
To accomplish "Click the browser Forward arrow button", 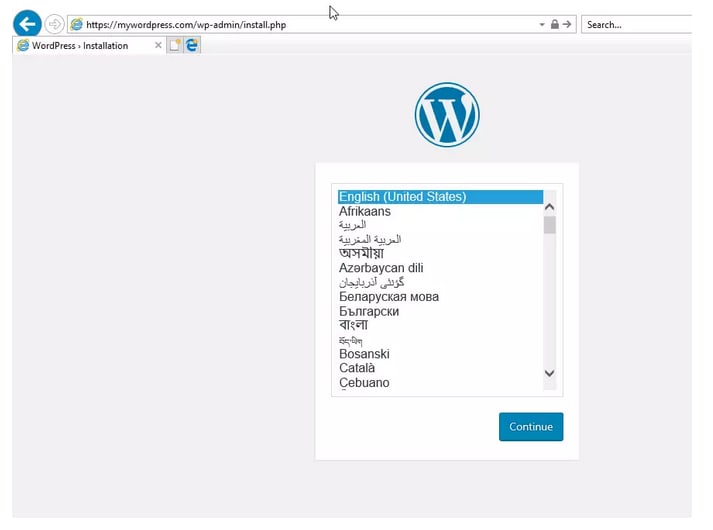I will [54, 24].
